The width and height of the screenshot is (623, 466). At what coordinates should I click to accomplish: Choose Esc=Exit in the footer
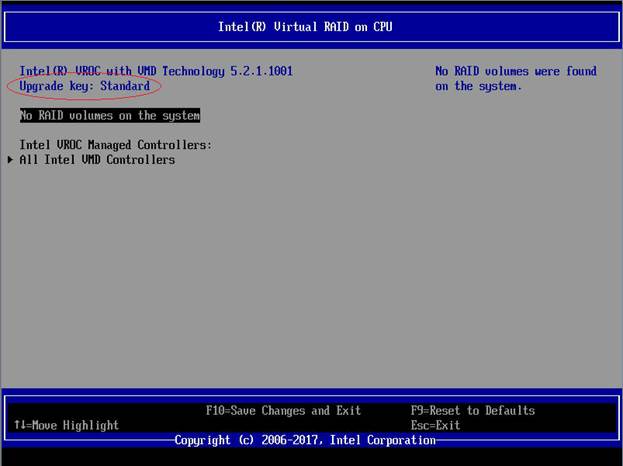click(435, 425)
